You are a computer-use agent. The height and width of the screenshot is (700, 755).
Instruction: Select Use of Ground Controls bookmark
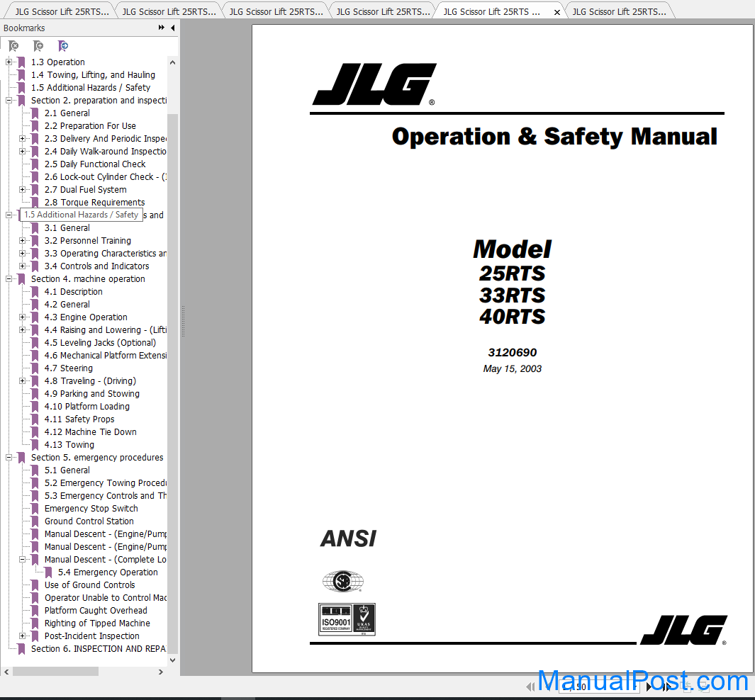89,585
